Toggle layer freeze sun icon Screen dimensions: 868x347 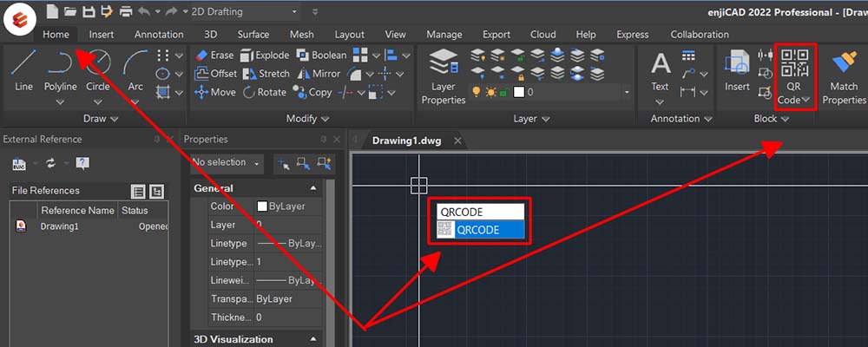coord(490,92)
